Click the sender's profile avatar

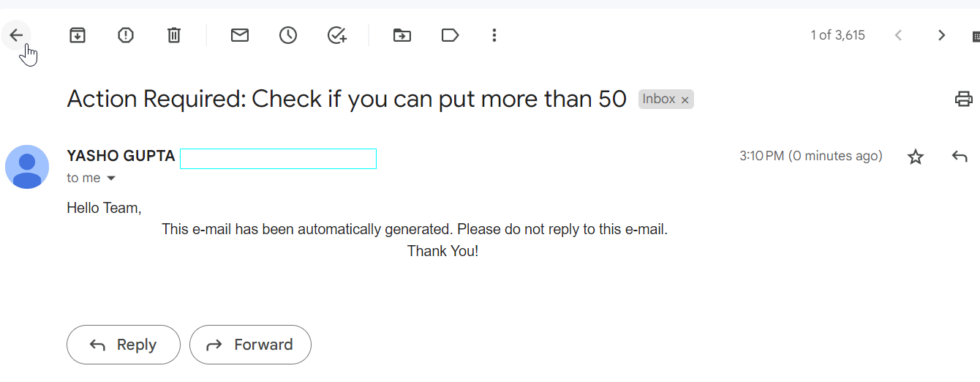(27, 167)
